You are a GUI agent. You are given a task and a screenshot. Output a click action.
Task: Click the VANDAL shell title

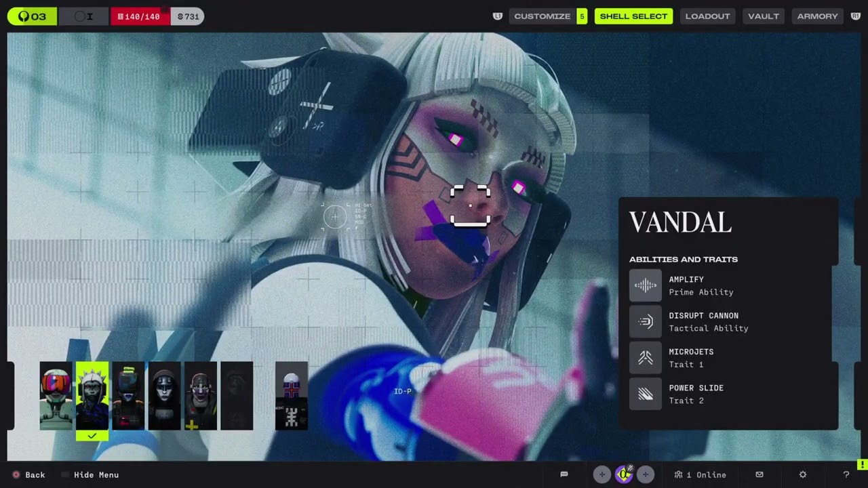[680, 223]
